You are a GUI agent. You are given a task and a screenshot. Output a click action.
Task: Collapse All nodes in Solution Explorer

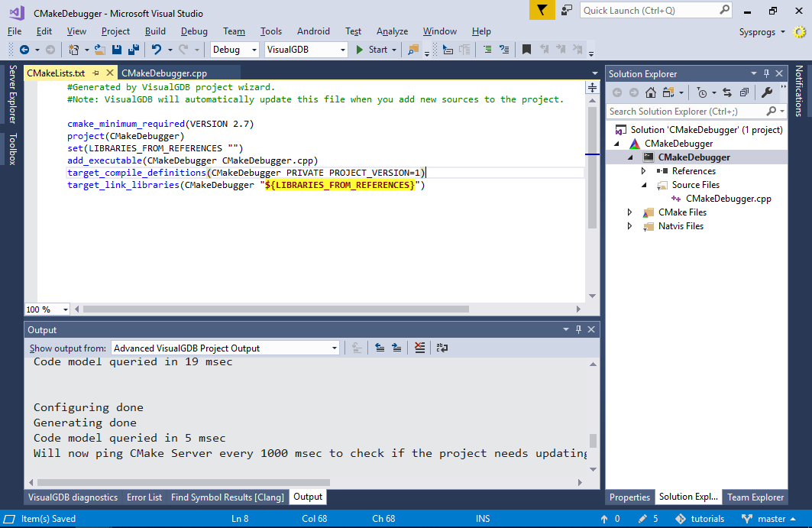click(744, 92)
